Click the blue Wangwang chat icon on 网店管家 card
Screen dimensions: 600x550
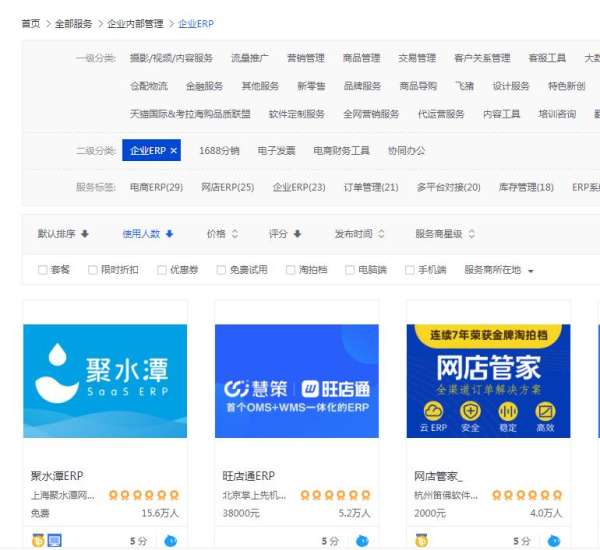point(554,541)
